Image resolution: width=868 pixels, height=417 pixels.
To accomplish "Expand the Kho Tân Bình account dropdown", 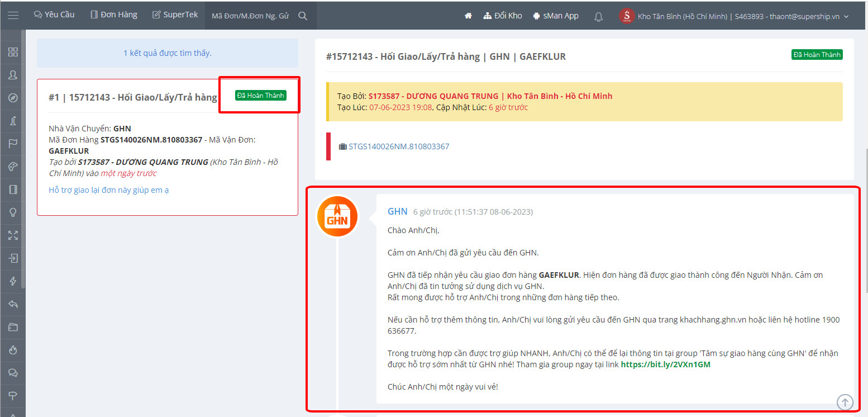I will point(743,16).
